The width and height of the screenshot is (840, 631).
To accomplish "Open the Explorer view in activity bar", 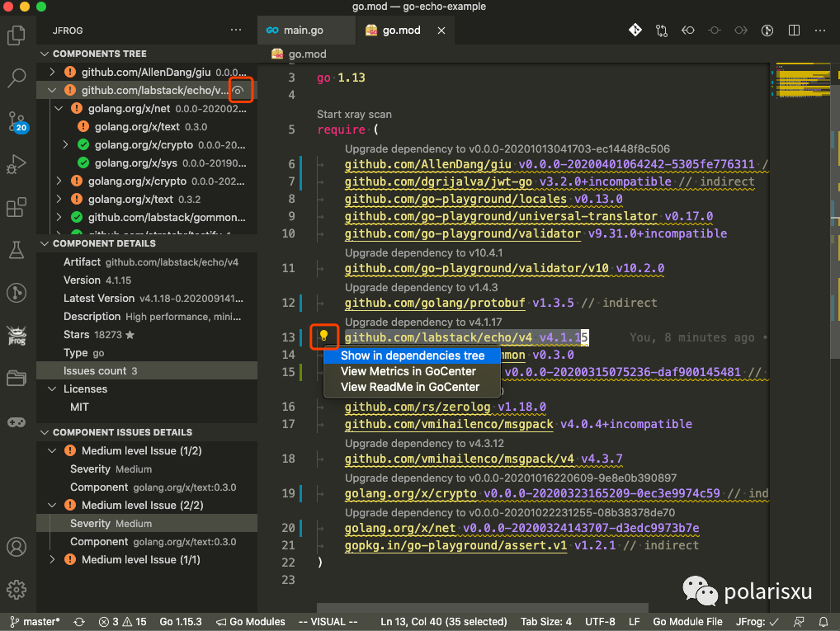I will click(x=17, y=35).
